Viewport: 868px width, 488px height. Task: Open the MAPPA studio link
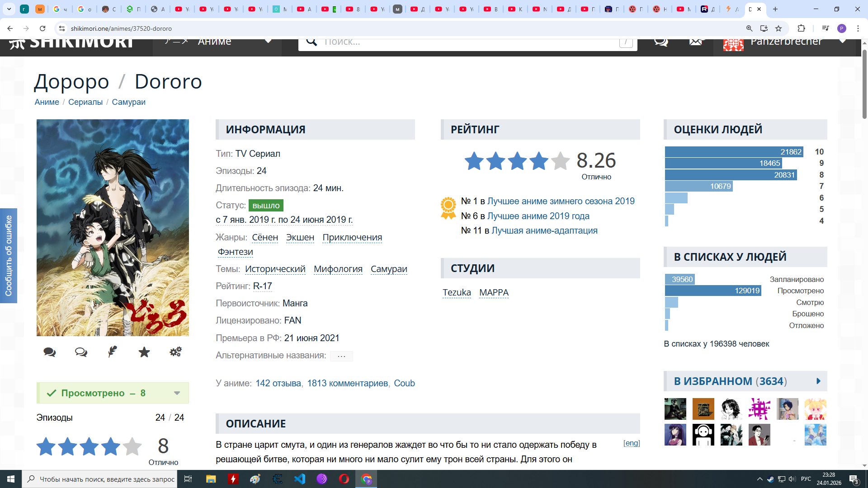(x=494, y=293)
